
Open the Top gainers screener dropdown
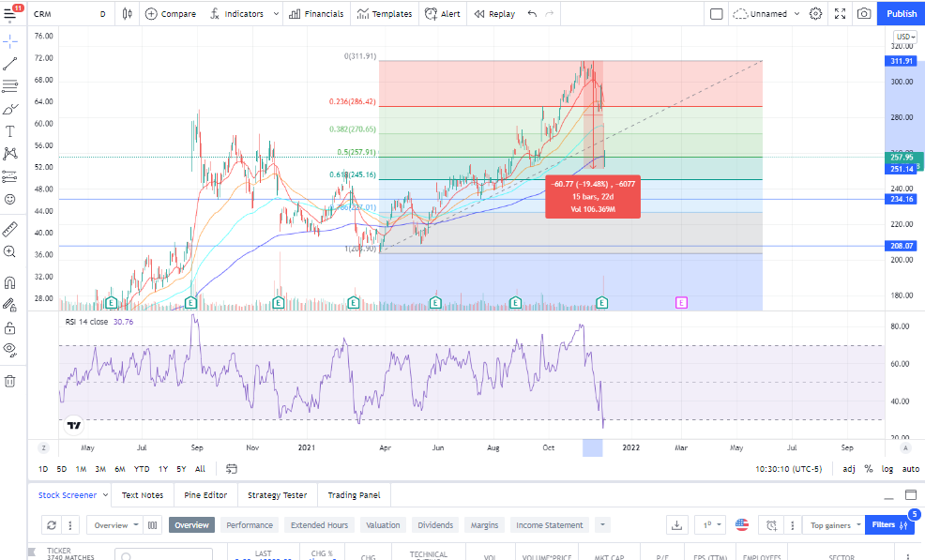(x=832, y=525)
